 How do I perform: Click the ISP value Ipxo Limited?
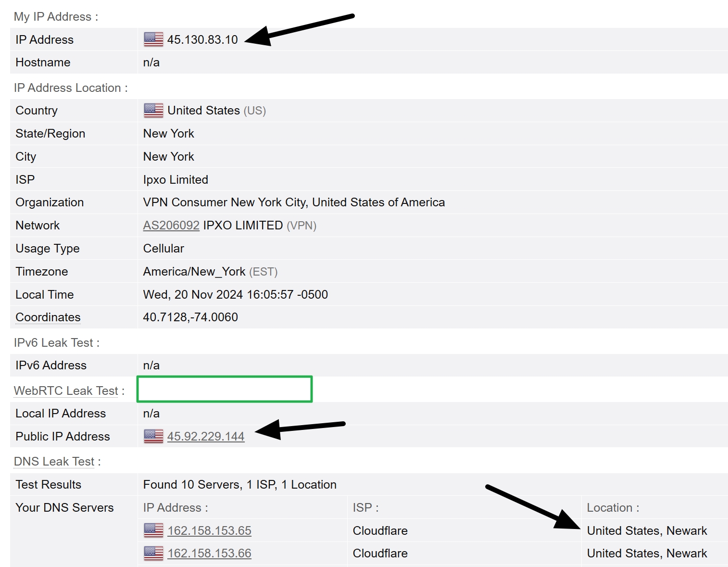175,179
